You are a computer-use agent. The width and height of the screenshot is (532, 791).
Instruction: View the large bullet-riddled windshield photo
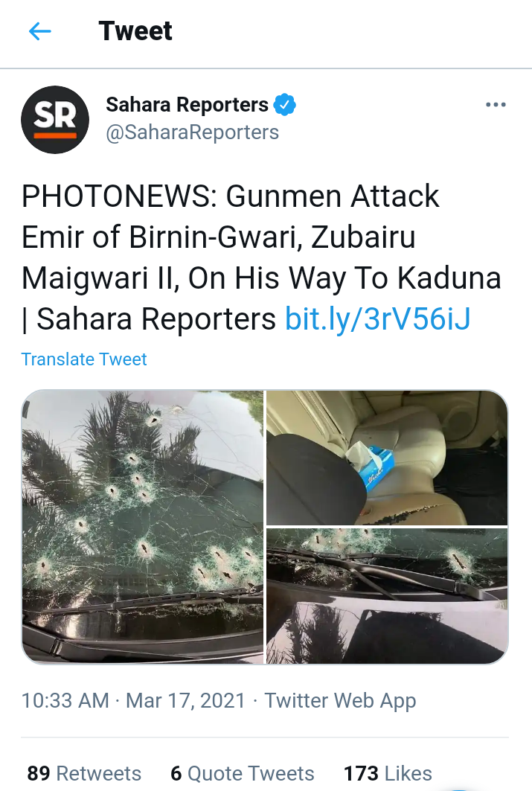[x=143, y=527]
